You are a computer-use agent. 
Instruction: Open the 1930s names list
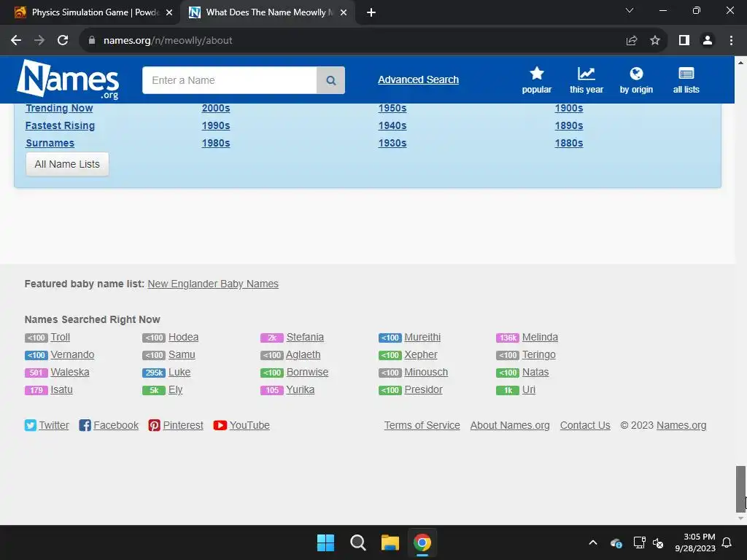pos(392,144)
